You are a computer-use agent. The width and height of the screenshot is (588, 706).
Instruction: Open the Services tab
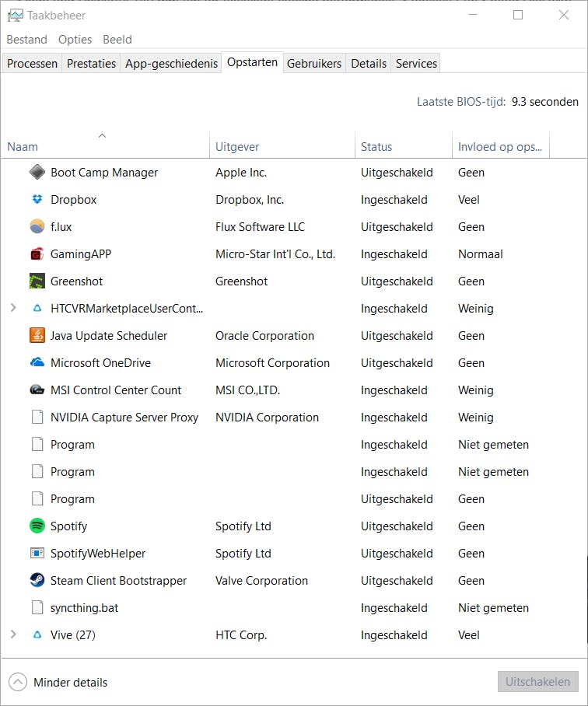point(416,64)
